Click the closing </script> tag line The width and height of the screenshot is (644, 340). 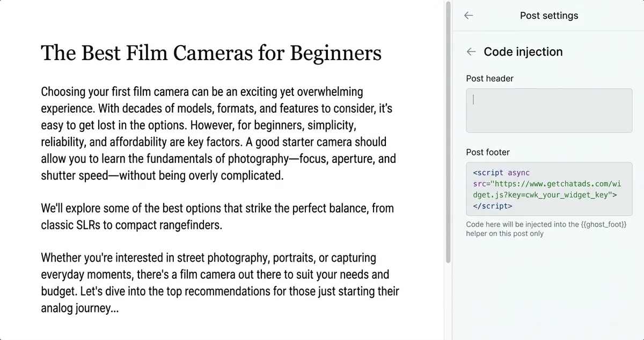point(493,205)
